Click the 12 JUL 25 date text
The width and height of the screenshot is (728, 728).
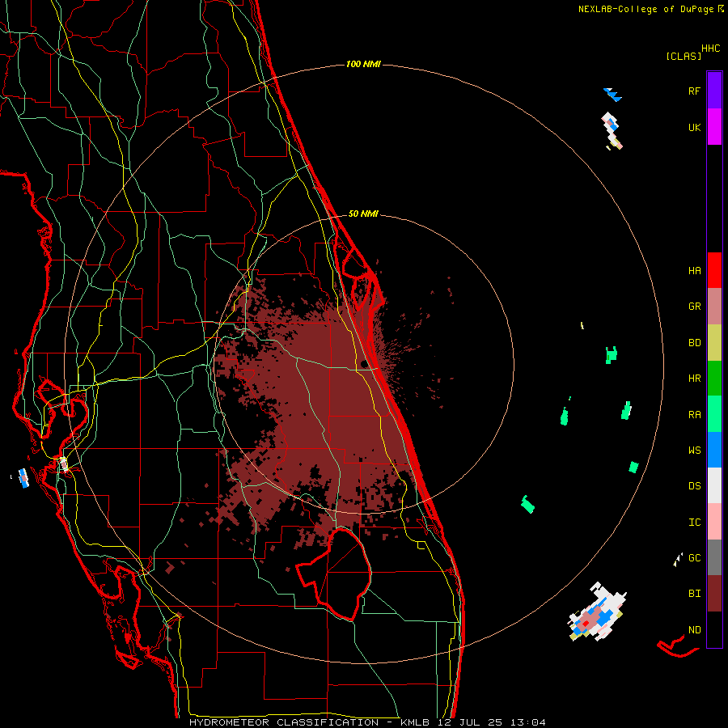coord(470,722)
